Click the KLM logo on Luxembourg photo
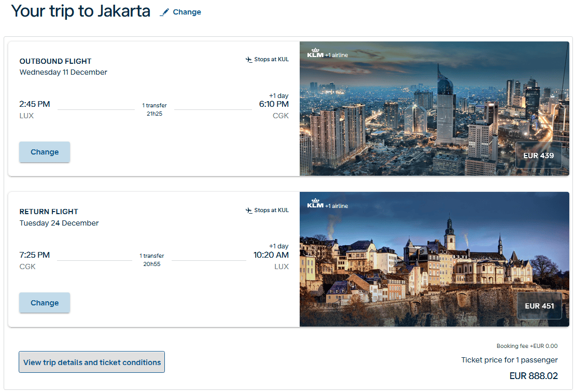Viewport: 575px width, 392px height. tap(315, 204)
